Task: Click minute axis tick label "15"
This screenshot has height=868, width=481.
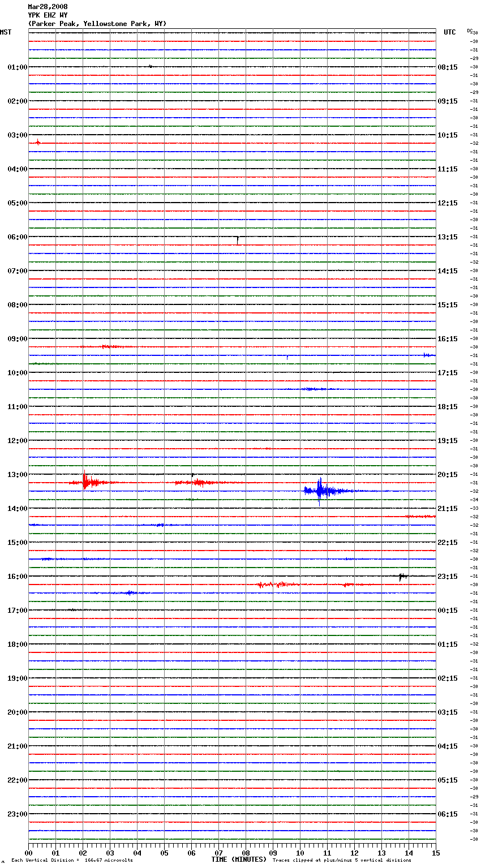Action: pos(436,853)
